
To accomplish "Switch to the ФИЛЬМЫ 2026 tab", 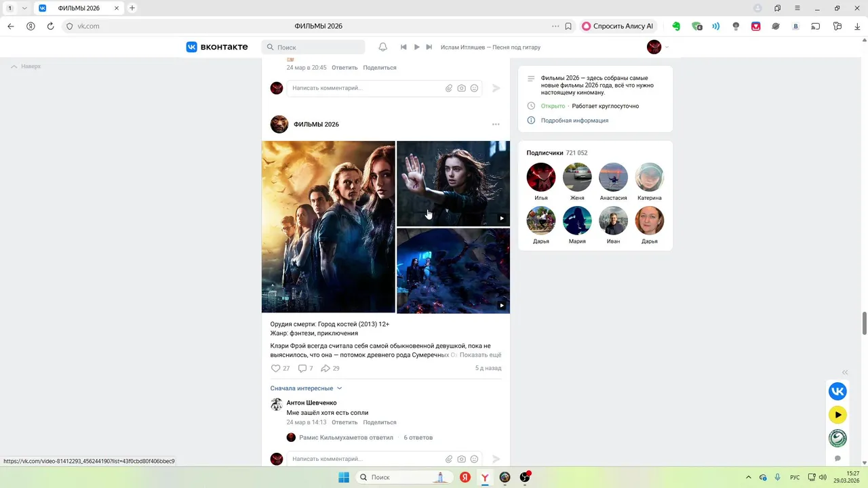I will (80, 8).
